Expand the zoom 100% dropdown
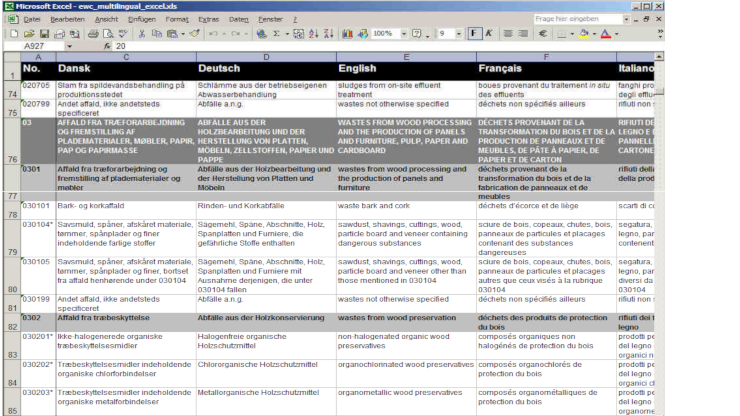Screen dimensions: 740x416 [x=401, y=33]
